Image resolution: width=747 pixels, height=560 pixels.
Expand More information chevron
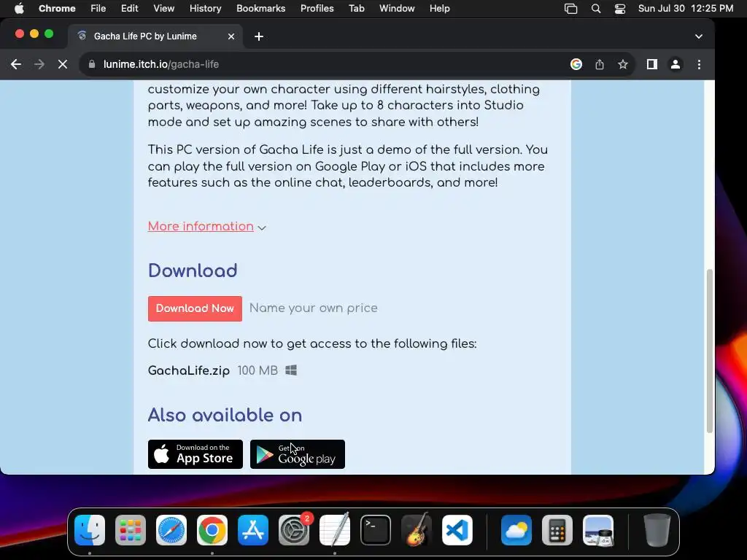[262, 227]
